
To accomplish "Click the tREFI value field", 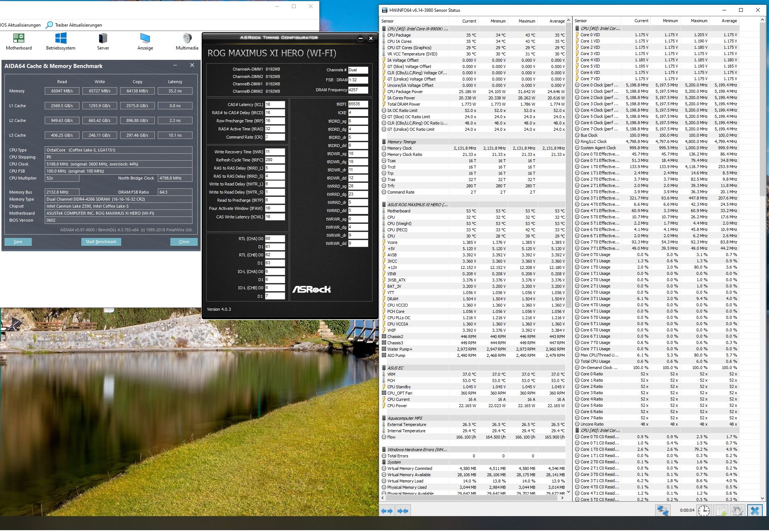I will [358, 104].
